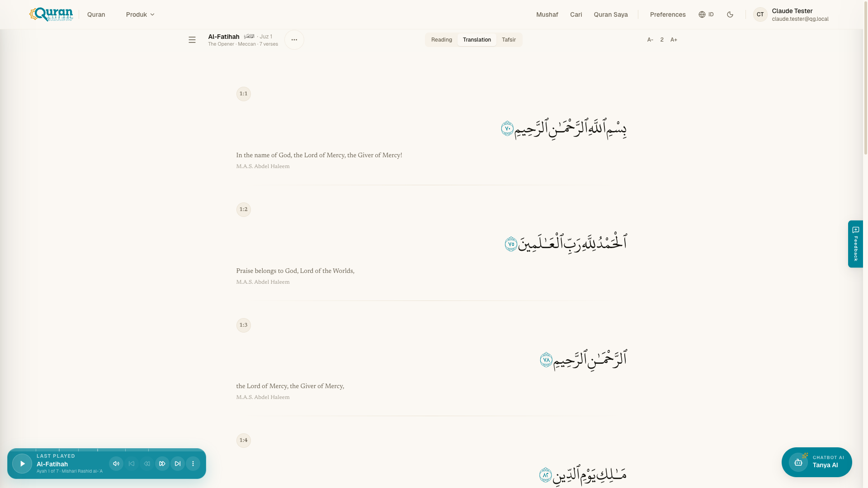
Task: Click the end-of-ayah marker of verse 1:4
Action: [546, 475]
